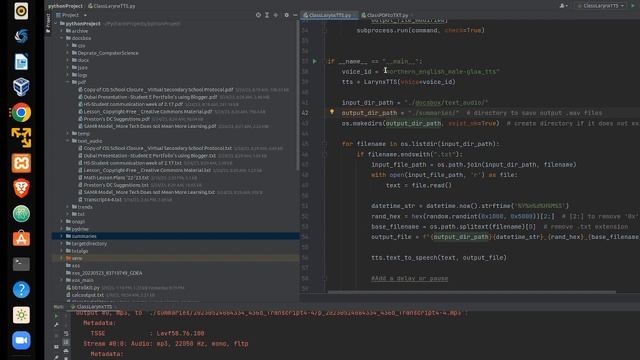Select HS-Student communication txt file

[133, 163]
